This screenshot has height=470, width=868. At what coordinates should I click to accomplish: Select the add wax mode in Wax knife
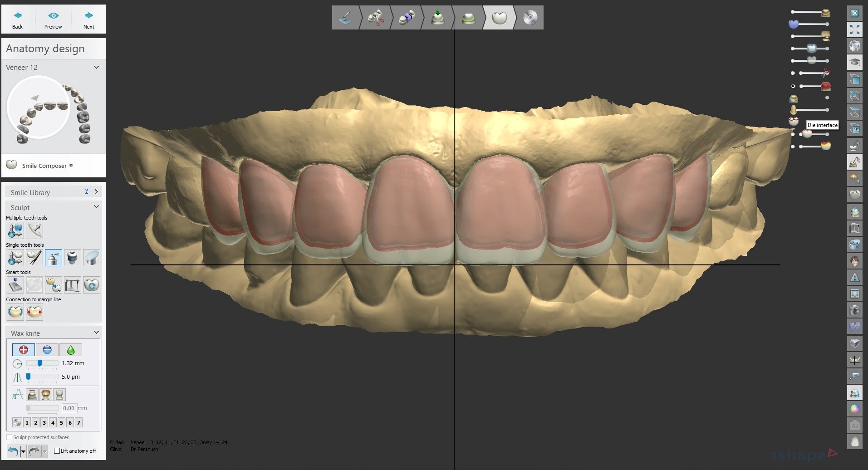point(23,349)
